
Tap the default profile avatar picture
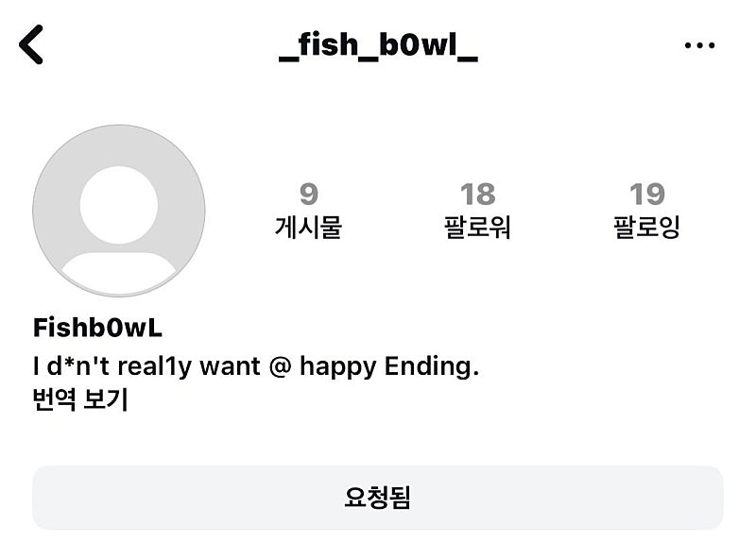[x=119, y=212]
